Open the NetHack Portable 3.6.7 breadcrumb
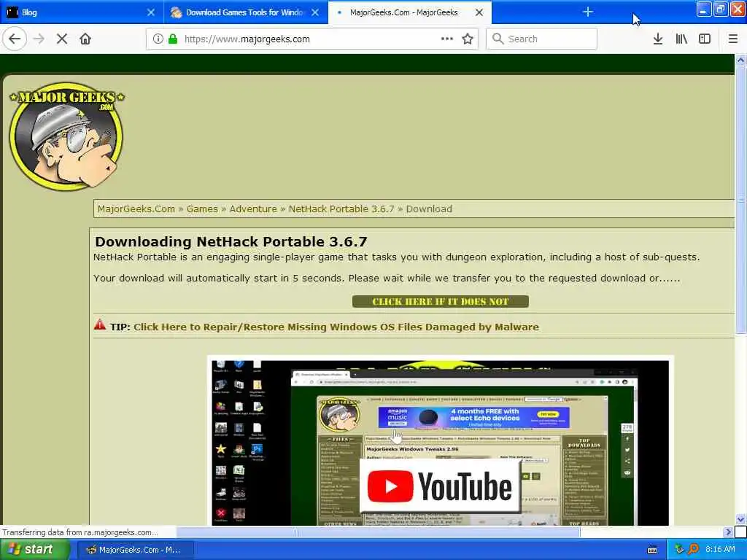Image resolution: width=747 pixels, height=560 pixels. tap(341, 209)
